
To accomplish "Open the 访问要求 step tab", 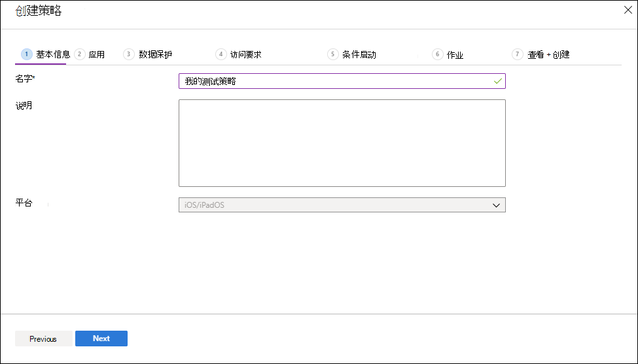I will tap(238, 54).
